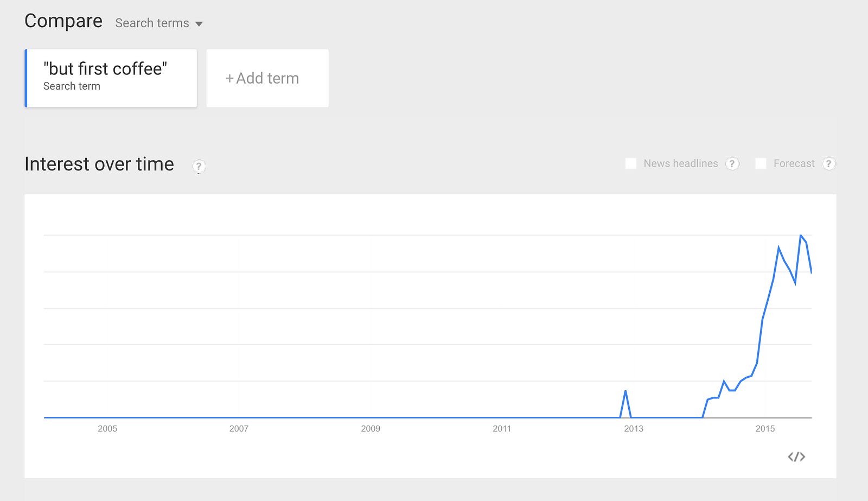The width and height of the screenshot is (868, 501).
Task: Select the "but first coffee" search term card
Action: coord(111,78)
